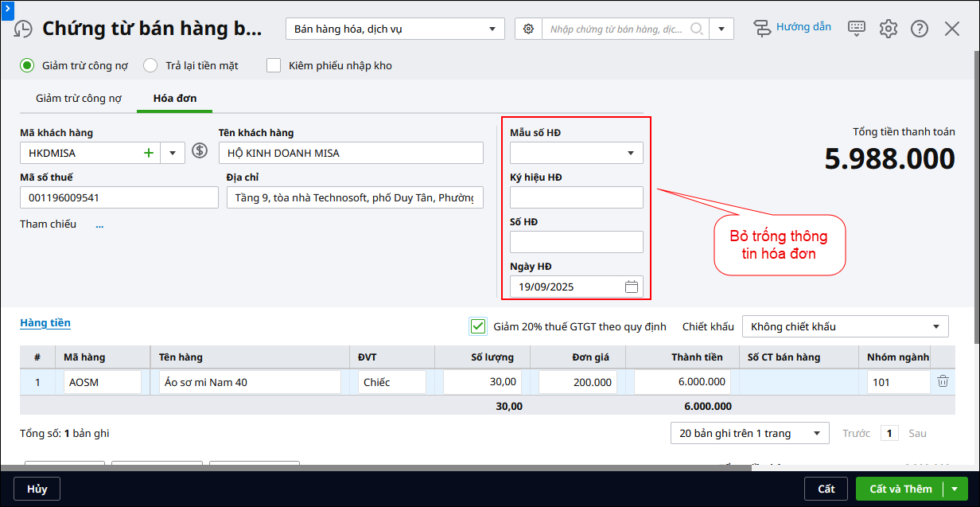This screenshot has width=980, height=507.
Task: Enable Kiêm phiếu nhập kho checkbox
Action: click(274, 65)
